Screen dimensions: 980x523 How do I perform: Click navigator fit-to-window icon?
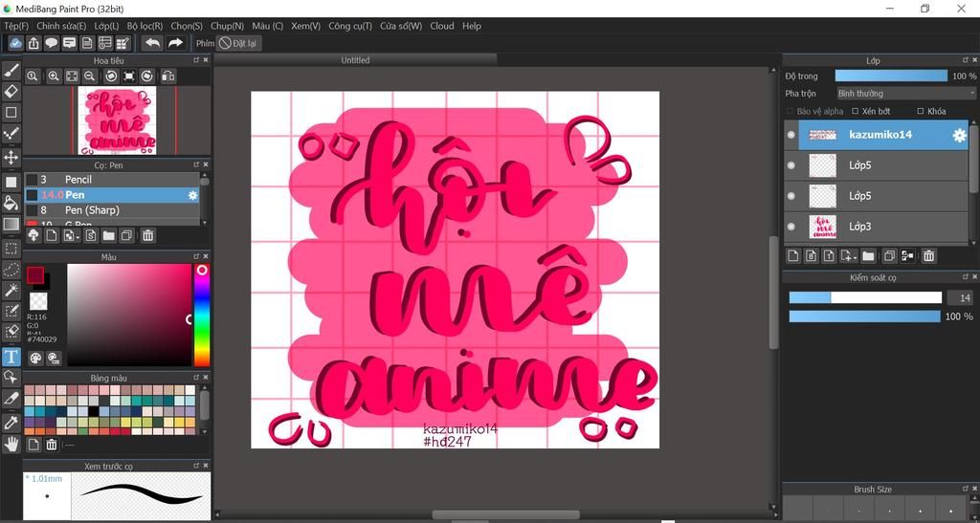point(72,76)
